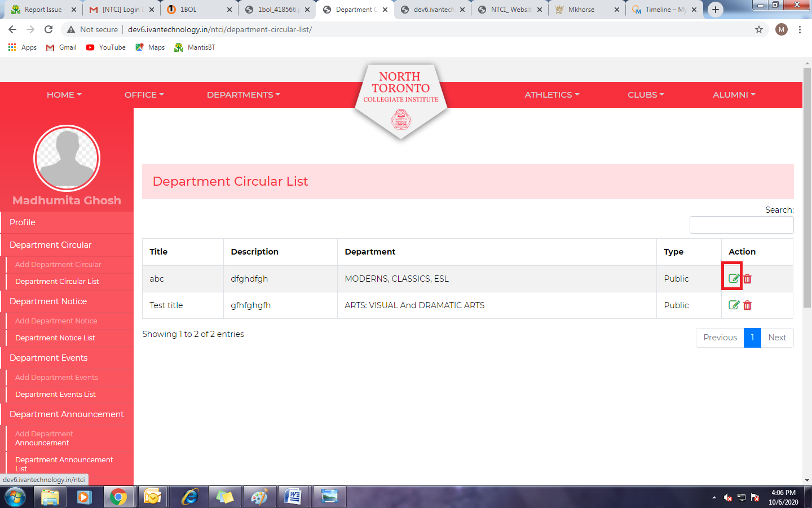Bookmark this page with the star icon
This screenshot has width=812, height=508.
(758, 29)
